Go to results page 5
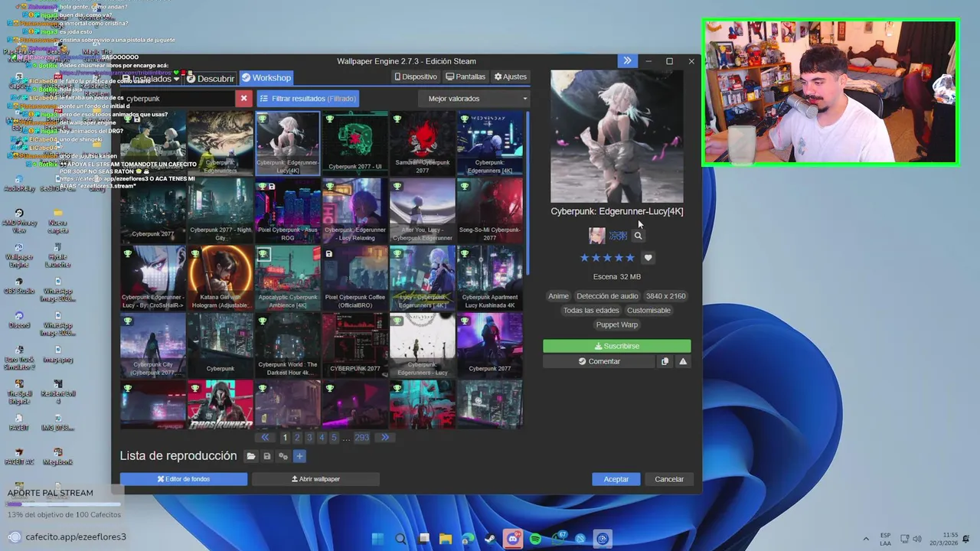This screenshot has height=551, width=980. (334, 438)
